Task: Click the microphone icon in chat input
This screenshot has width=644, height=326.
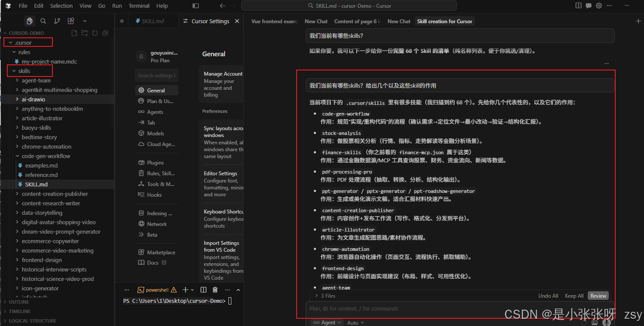Action: click(606, 321)
